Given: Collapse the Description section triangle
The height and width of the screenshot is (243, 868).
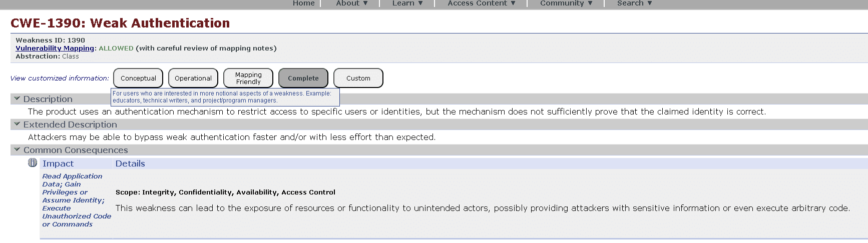Looking at the screenshot, I should pos(17,98).
